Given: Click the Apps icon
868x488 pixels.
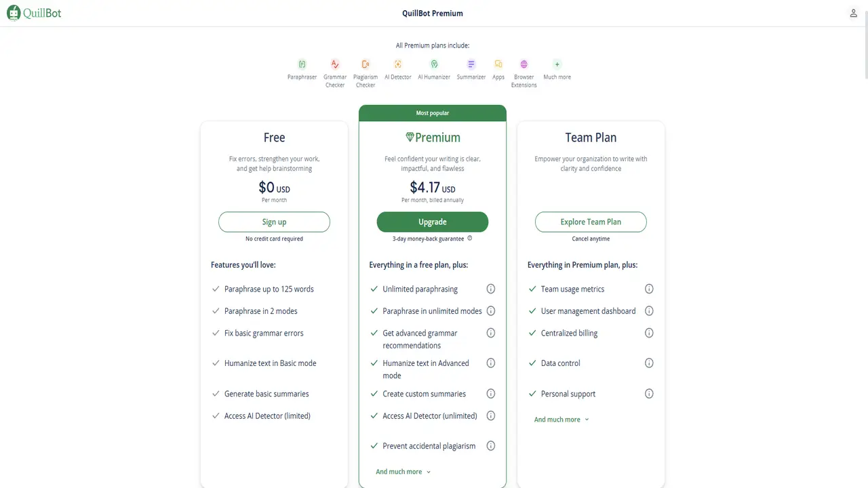Looking at the screenshot, I should (x=498, y=64).
